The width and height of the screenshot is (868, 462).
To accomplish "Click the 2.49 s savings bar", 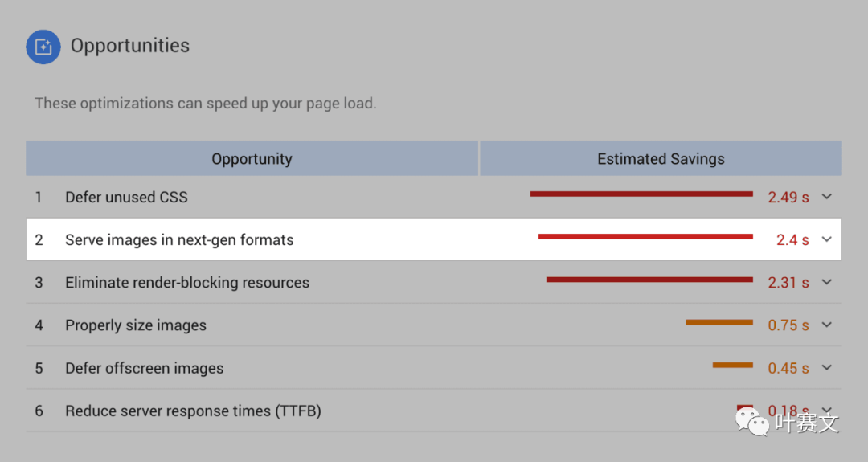I will 641,194.
